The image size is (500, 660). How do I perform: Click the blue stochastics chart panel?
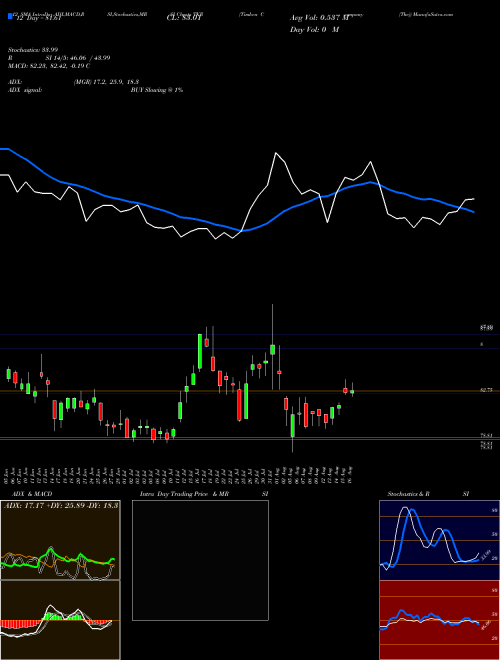439,540
